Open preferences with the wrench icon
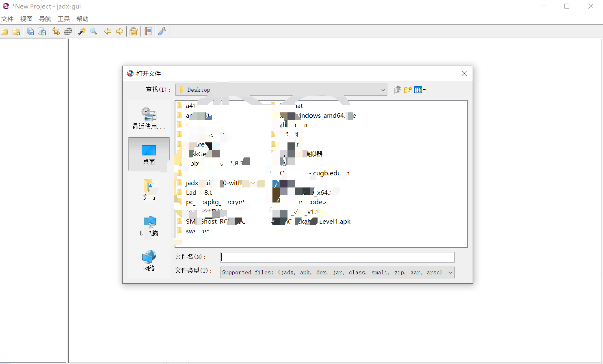Image resolution: width=603 pixels, height=364 pixels. 162,32
